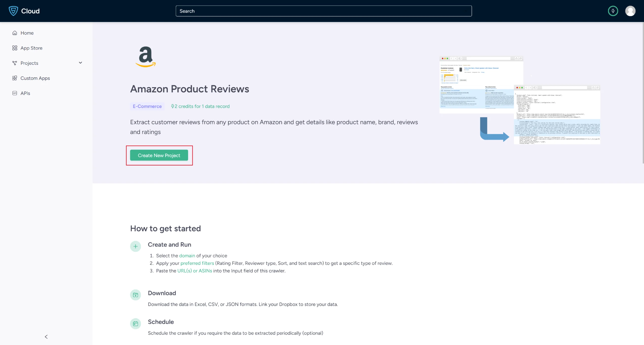The height and width of the screenshot is (345, 644).
Task: Open the credits lightning bolt icon
Action: click(x=613, y=11)
